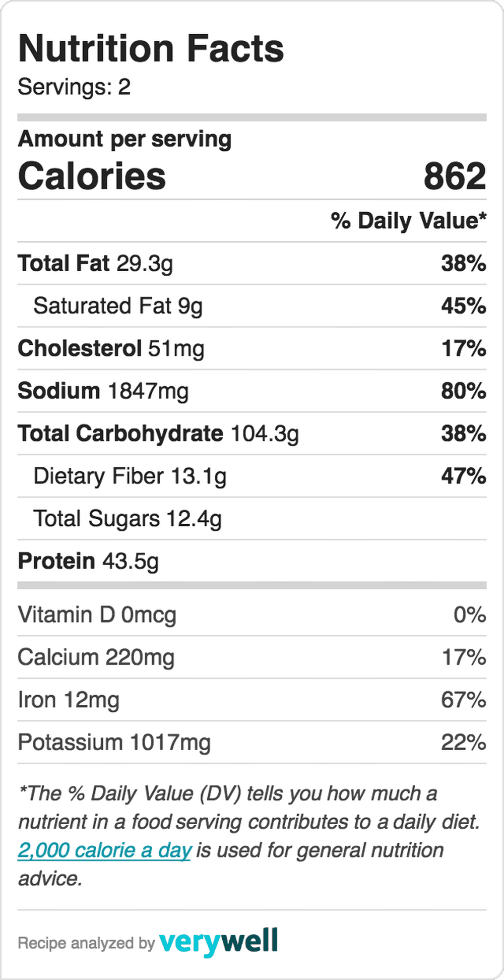Click the Total Sugars 12.4g row
This screenshot has height=980, width=504.
point(252,519)
